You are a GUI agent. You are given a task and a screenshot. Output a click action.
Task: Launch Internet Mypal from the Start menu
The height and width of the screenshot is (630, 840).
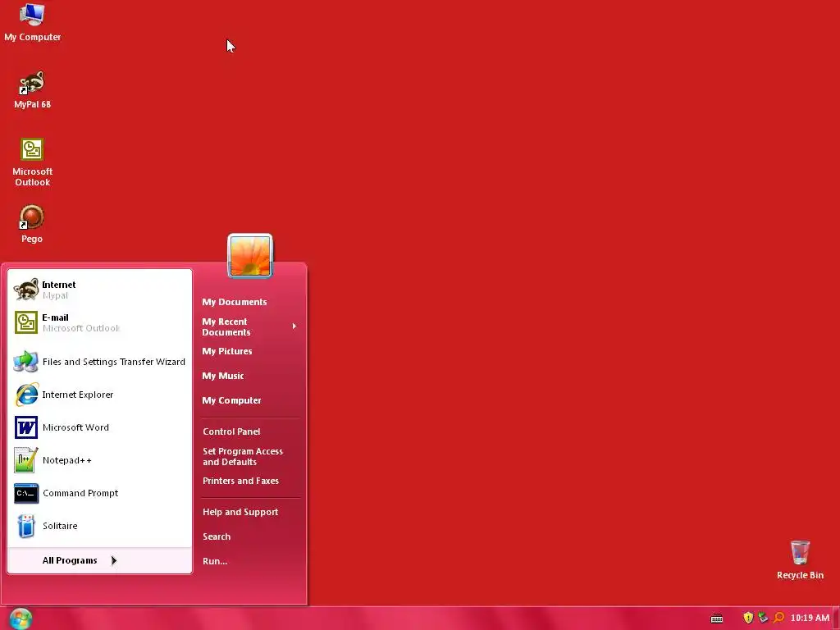click(x=99, y=290)
